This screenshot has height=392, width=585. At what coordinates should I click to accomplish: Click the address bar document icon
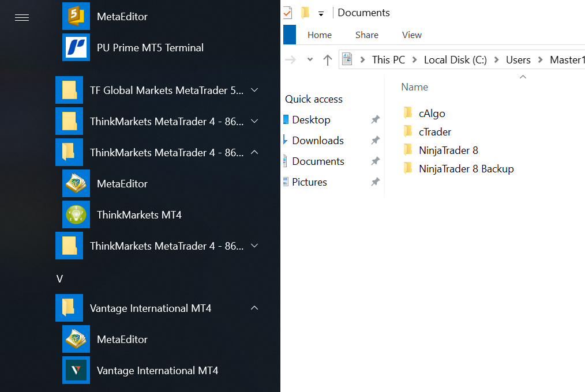coord(347,59)
